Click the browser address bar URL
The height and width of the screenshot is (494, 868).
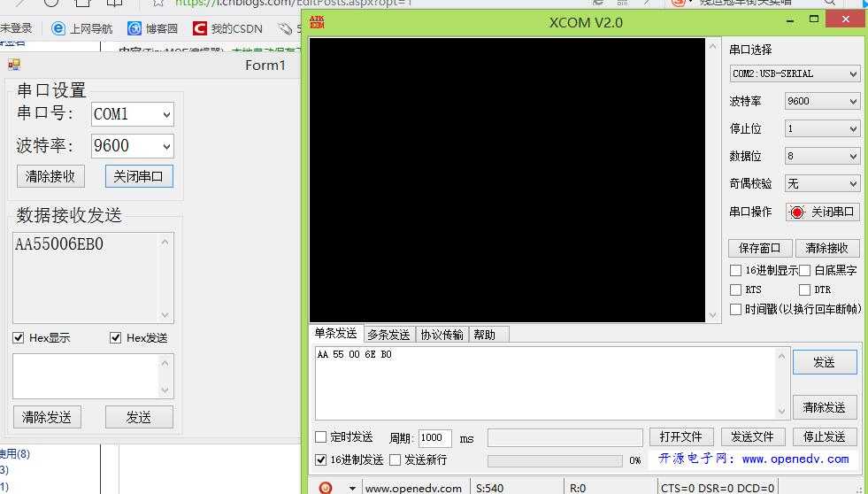[x=294, y=3]
